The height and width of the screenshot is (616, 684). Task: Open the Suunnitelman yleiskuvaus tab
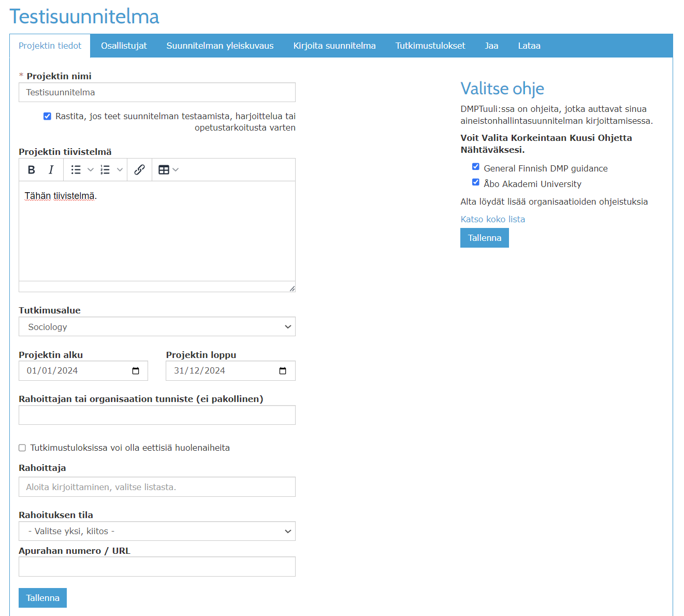(x=220, y=46)
